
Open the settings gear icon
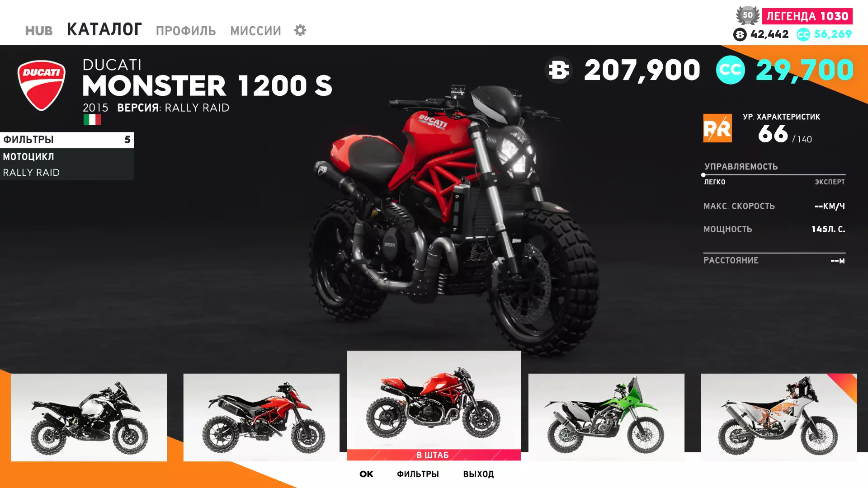[x=300, y=30]
